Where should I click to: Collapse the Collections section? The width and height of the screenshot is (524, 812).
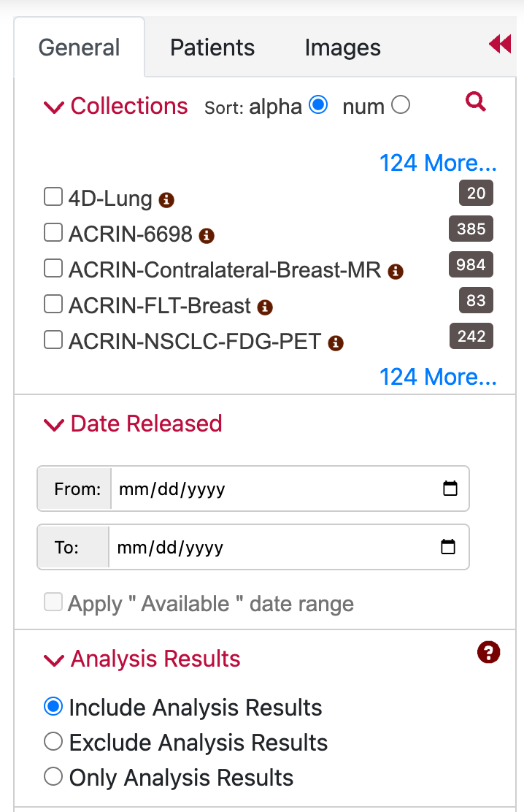pyautogui.click(x=54, y=107)
